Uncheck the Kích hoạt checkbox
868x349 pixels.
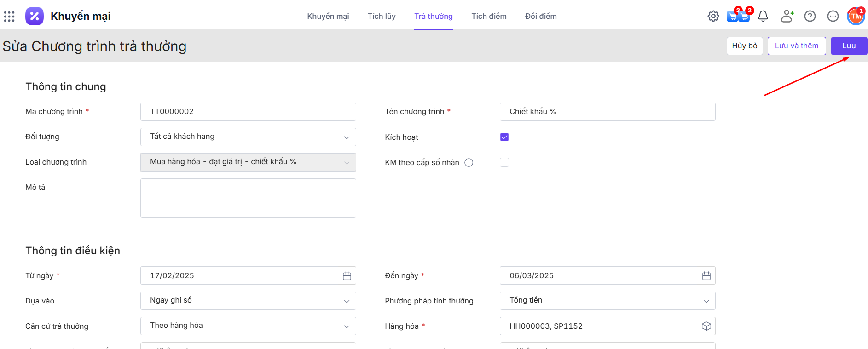pos(504,137)
